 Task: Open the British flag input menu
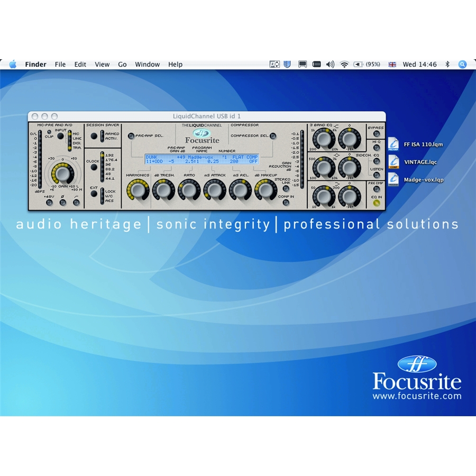(x=392, y=65)
